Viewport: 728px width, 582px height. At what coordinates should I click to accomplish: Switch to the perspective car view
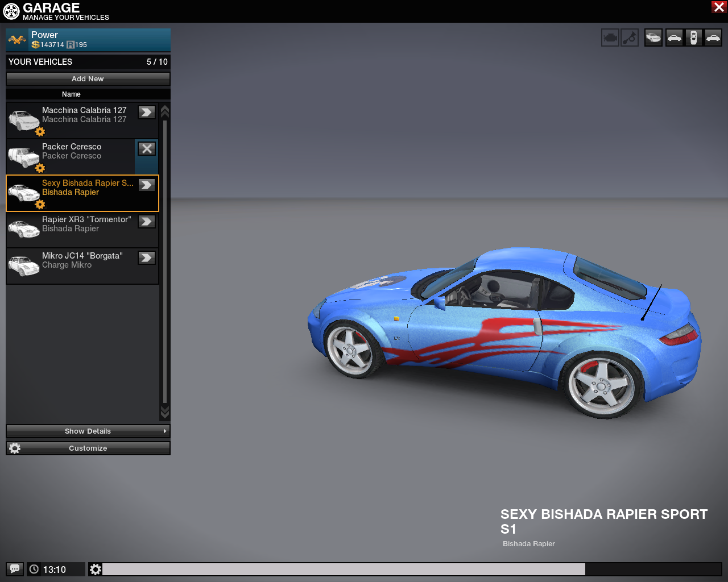(x=653, y=38)
